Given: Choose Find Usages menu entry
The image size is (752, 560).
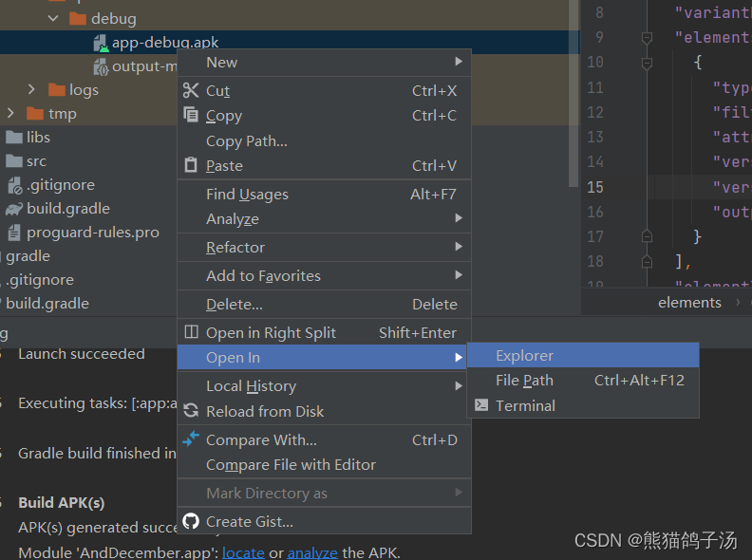Looking at the screenshot, I should (324, 195).
